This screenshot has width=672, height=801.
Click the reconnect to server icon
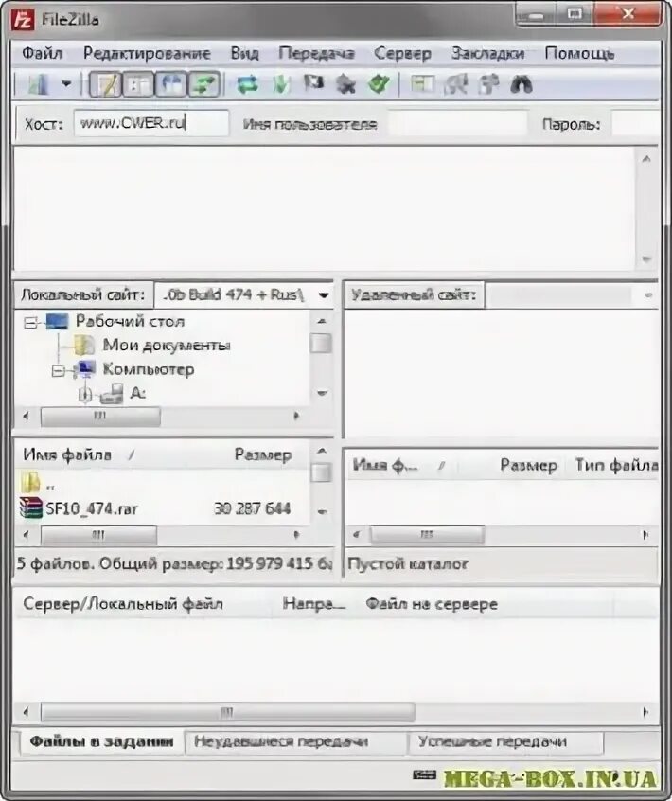[x=379, y=84]
